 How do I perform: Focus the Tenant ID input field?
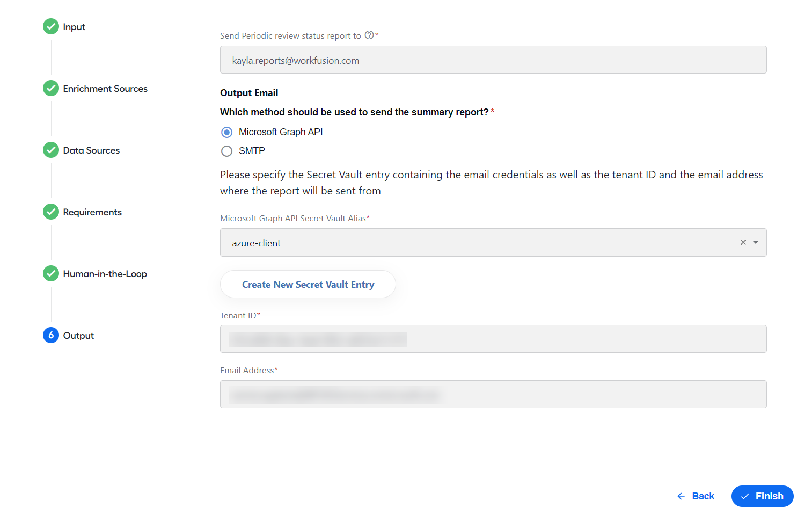tap(493, 339)
